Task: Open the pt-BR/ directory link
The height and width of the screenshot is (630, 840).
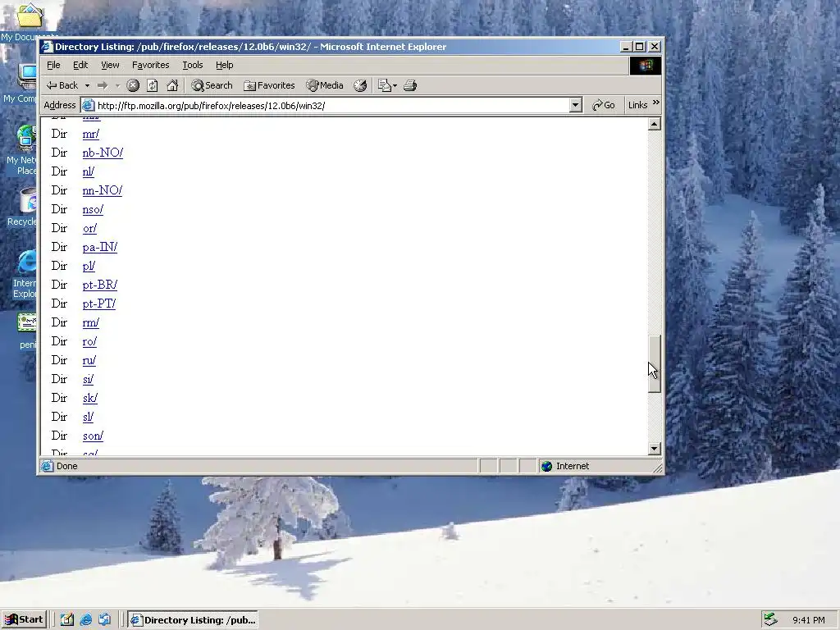Action: [x=99, y=285]
